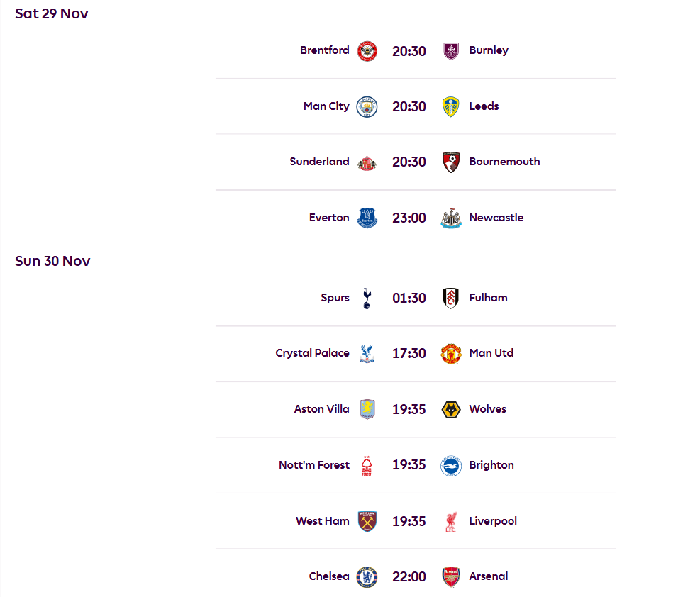This screenshot has width=700, height=597.
Task: Click the Everton vs Newcastle 23:00 time
Action: point(409,218)
